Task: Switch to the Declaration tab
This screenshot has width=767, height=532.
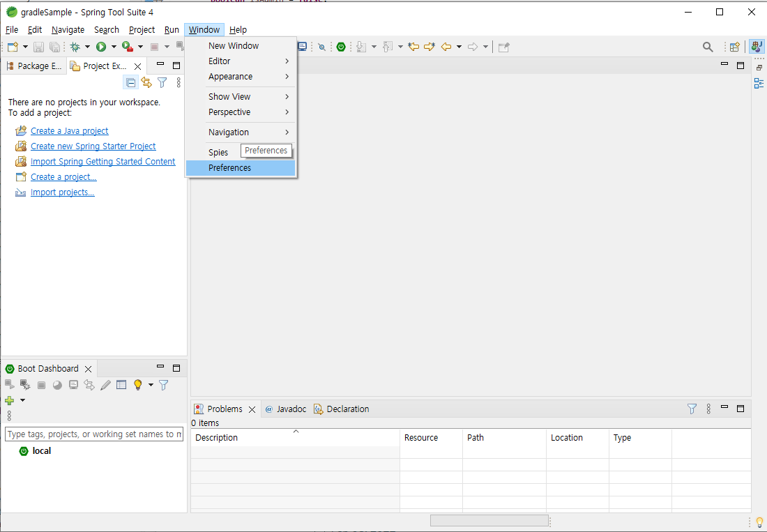Action: [x=342, y=409]
